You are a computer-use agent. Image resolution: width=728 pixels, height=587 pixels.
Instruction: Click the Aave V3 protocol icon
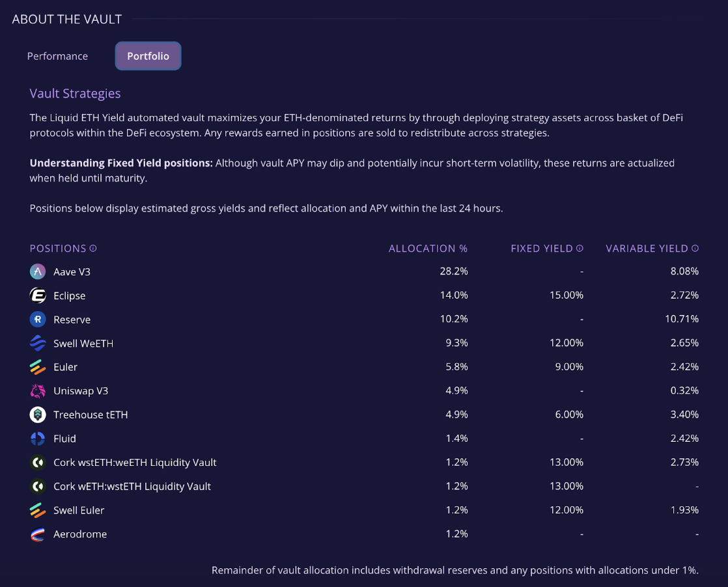(37, 271)
